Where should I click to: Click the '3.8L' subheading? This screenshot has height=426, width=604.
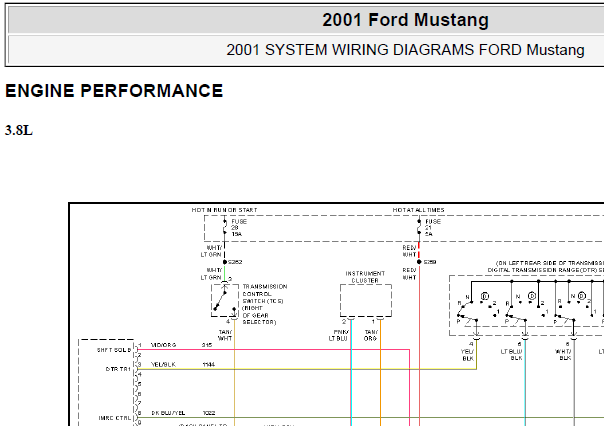[x=18, y=131]
